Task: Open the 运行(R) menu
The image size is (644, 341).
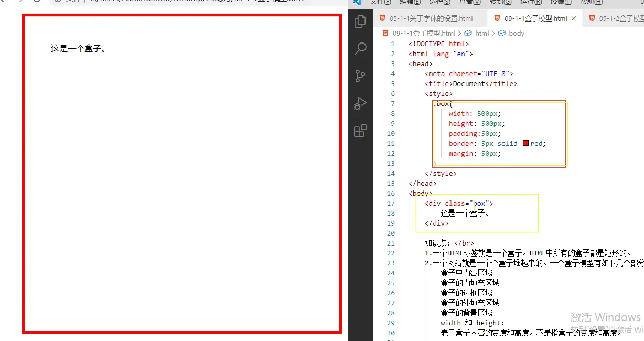Action: pos(531,2)
